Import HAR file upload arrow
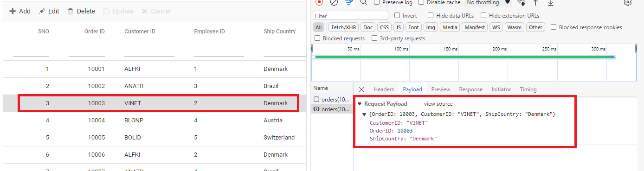The height and width of the screenshot is (171, 644). pos(536,2)
